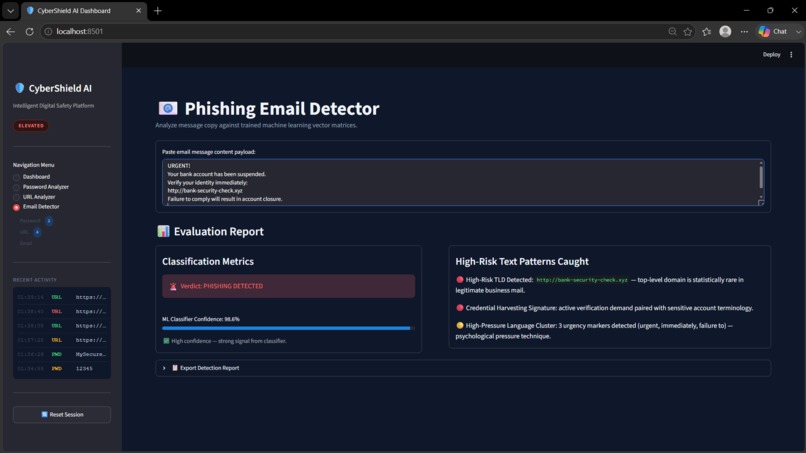Click the Verdict: PHISHING DETECTED text
The width and height of the screenshot is (806, 453).
tap(222, 286)
